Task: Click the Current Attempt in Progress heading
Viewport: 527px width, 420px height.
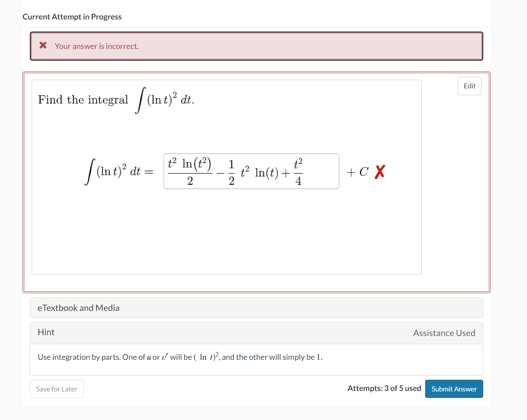Action: pos(72,16)
